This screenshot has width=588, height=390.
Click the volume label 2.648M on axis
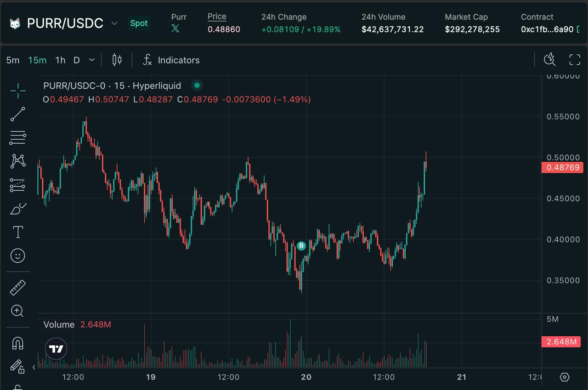561,342
